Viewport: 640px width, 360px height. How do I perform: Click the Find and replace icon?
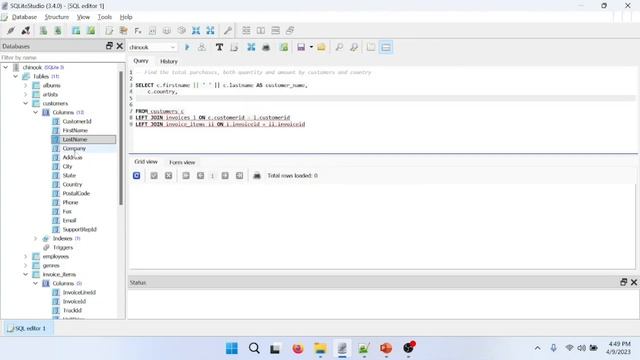(x=354, y=47)
